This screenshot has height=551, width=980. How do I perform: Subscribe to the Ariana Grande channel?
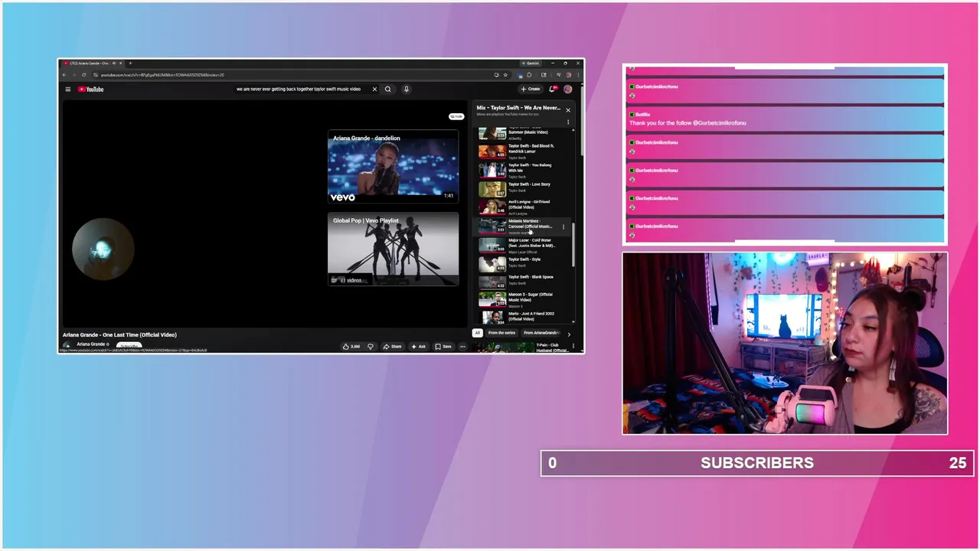pyautogui.click(x=129, y=346)
